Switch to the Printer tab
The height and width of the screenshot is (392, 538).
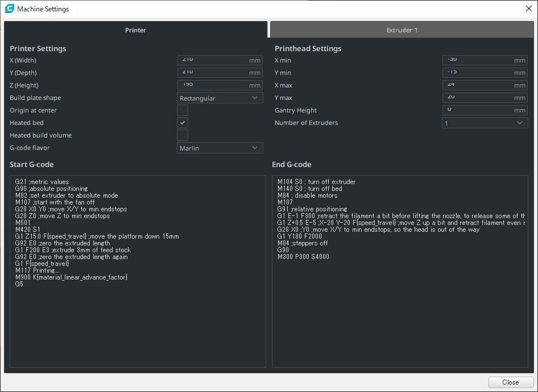tap(135, 30)
